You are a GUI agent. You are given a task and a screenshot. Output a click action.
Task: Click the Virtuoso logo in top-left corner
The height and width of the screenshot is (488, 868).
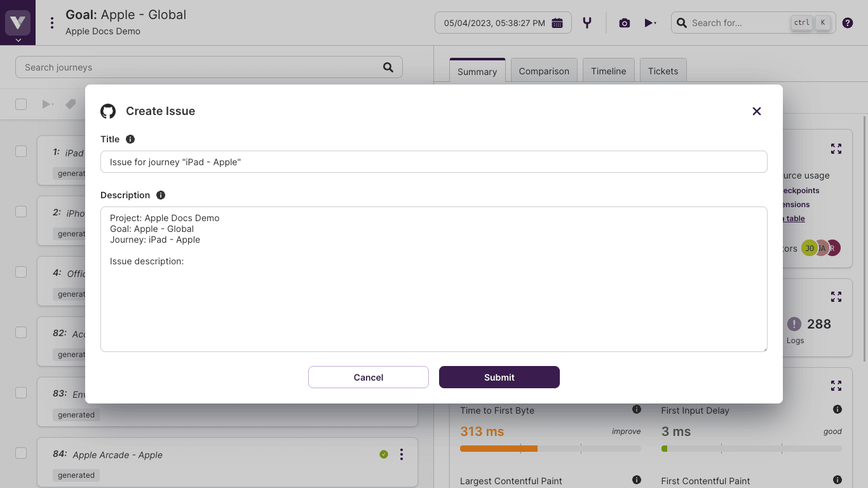[x=18, y=22]
